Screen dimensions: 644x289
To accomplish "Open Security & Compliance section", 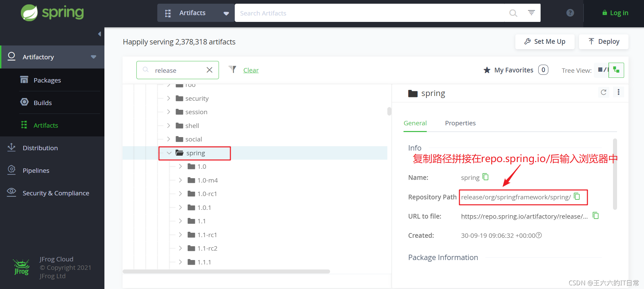I will coord(56,193).
